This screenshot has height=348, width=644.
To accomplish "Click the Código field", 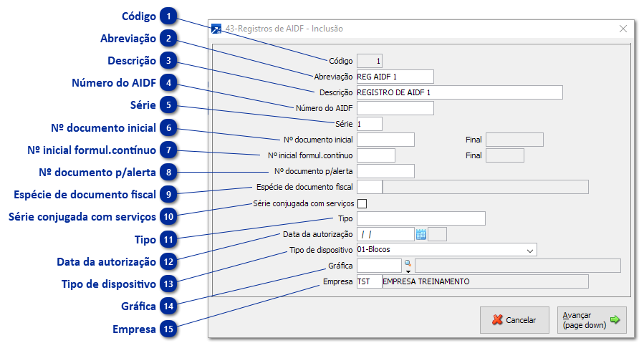I will pyautogui.click(x=369, y=61).
